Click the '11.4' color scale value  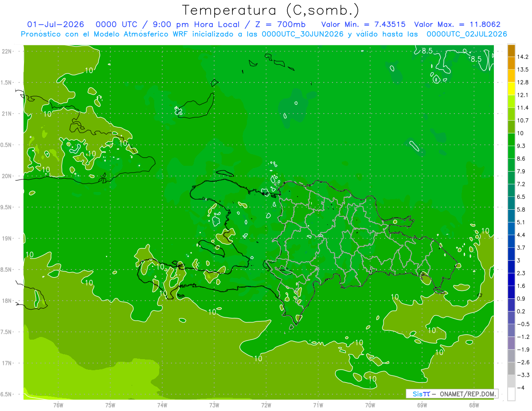click(523, 108)
